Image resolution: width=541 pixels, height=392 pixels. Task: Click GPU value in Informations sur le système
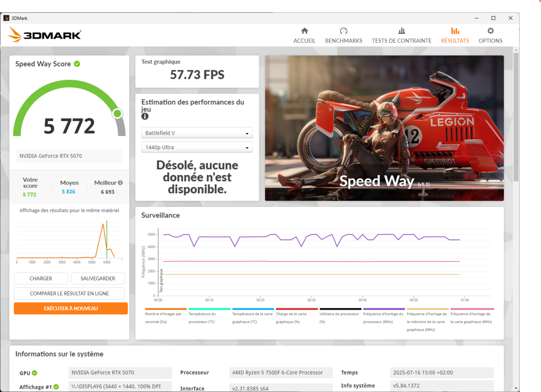coord(120,373)
